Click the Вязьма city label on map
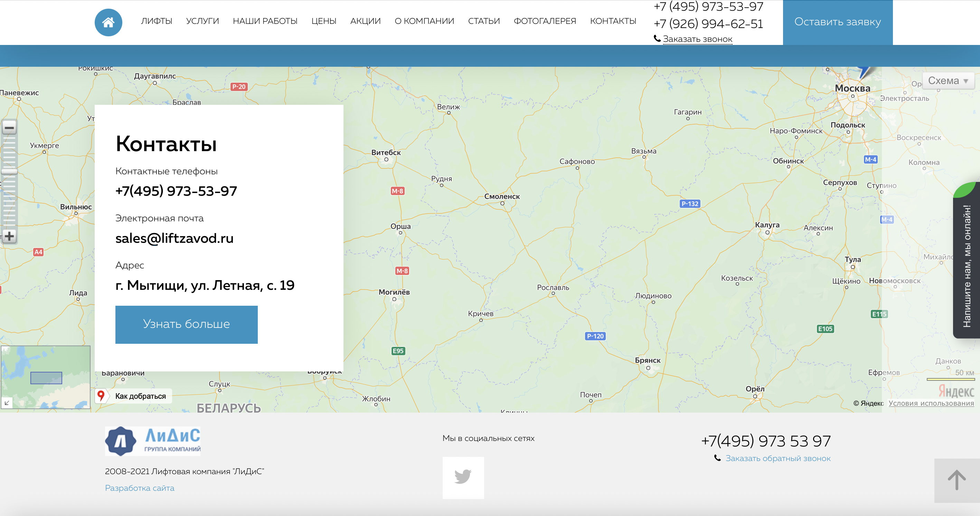The height and width of the screenshot is (516, 980). point(644,151)
